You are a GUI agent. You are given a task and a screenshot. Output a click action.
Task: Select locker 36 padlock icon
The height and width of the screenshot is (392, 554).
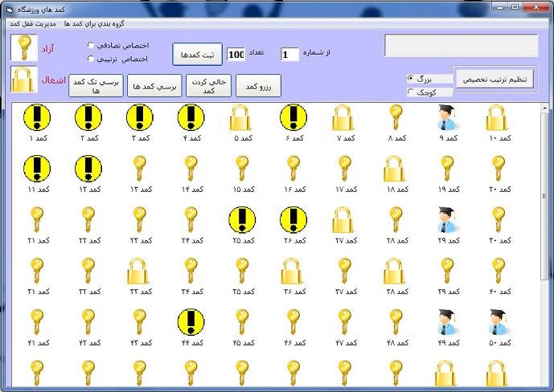292,272
